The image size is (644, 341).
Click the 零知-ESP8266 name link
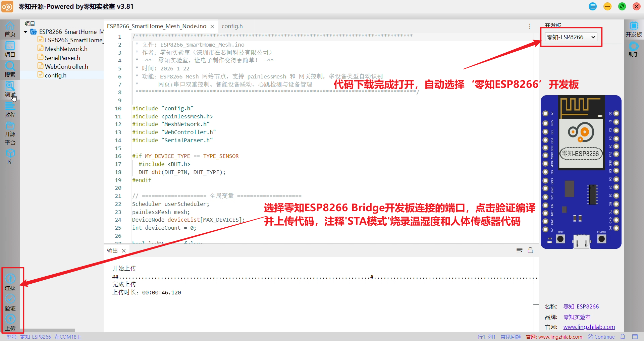click(581, 306)
